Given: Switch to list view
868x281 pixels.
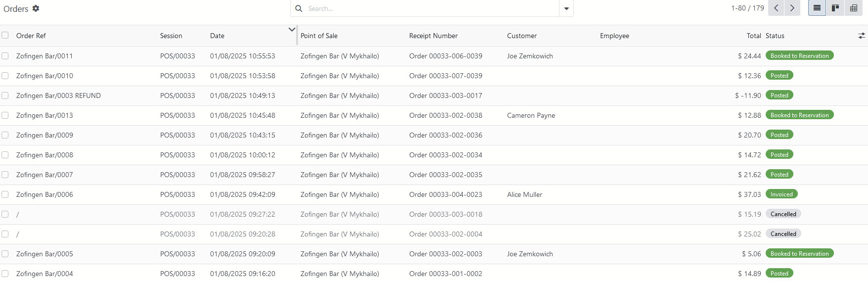Looking at the screenshot, I should [817, 8].
